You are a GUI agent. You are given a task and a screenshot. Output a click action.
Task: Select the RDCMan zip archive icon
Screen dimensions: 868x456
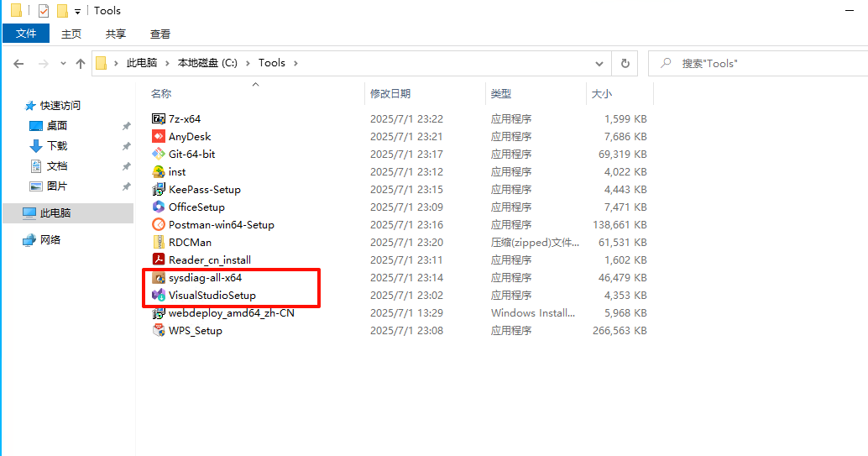[159, 242]
